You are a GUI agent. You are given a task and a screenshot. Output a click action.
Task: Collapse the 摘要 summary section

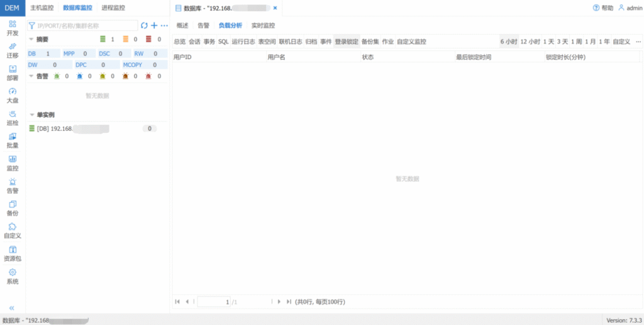click(x=31, y=39)
